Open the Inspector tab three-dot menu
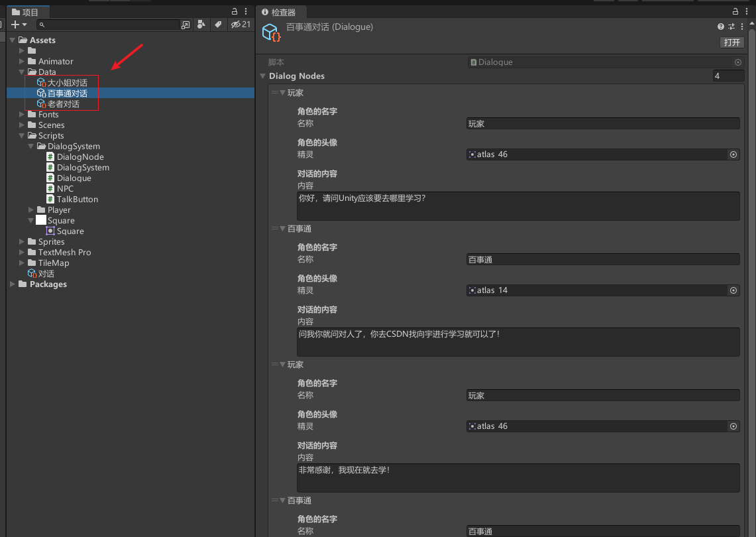The height and width of the screenshot is (537, 756). (x=746, y=11)
